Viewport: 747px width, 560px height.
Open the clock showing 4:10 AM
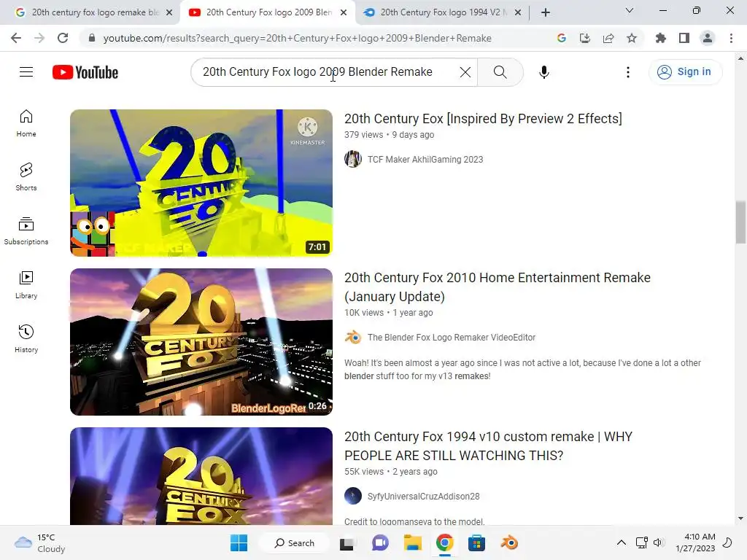pos(695,542)
